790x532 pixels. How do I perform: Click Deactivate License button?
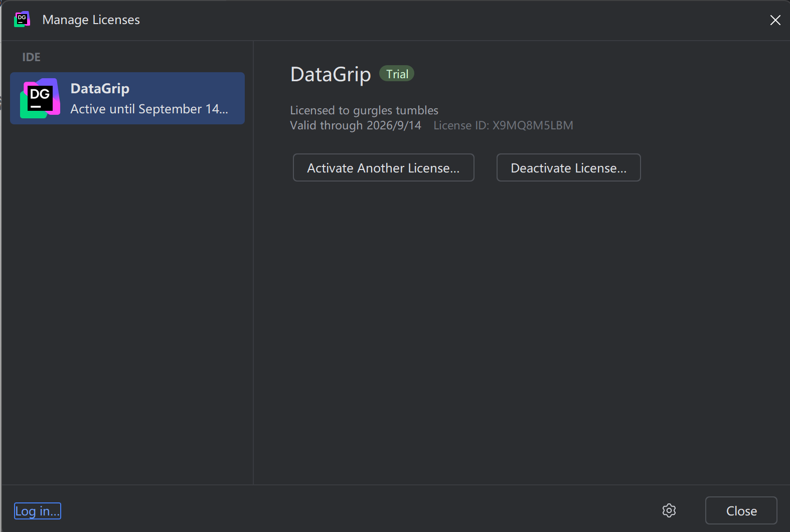click(x=569, y=167)
